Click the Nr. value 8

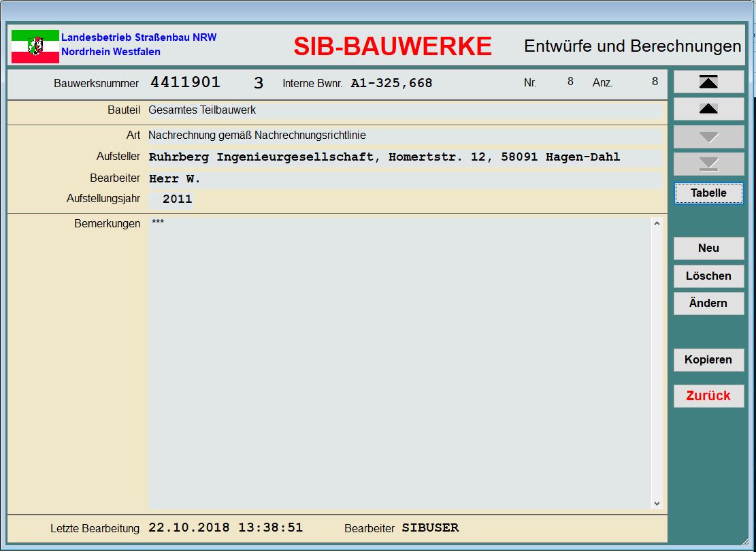tap(570, 82)
